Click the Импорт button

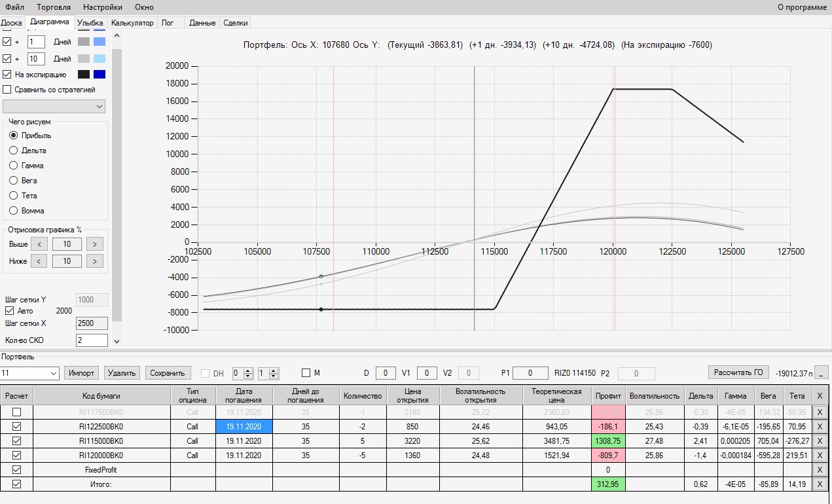(82, 373)
